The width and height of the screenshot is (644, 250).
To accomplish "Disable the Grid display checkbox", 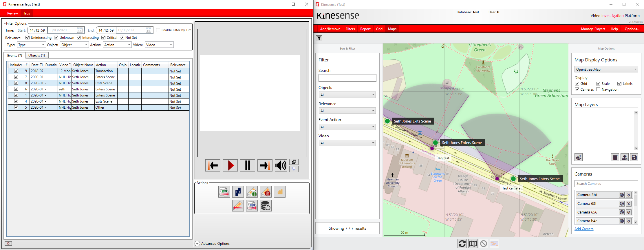I will (577, 84).
